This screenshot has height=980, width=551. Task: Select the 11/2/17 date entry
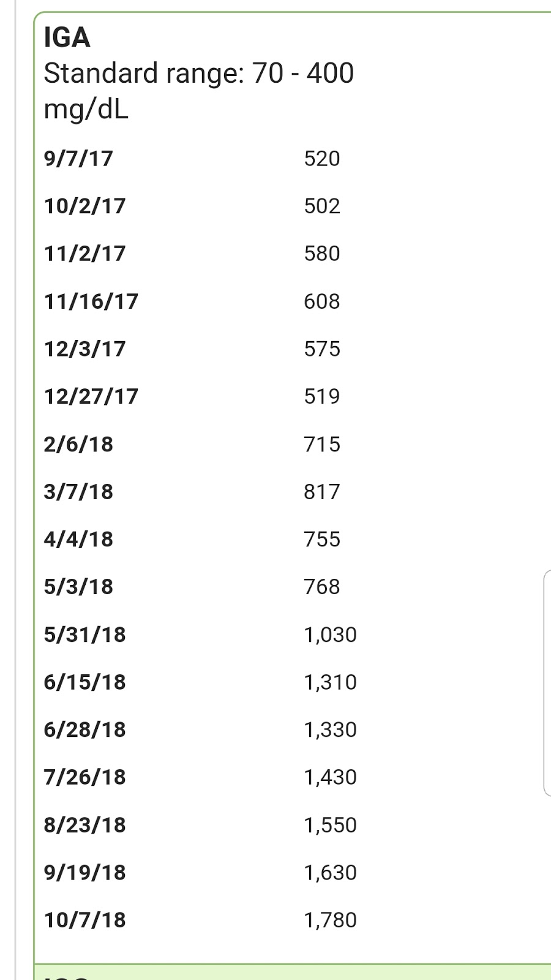pyautogui.click(x=84, y=254)
